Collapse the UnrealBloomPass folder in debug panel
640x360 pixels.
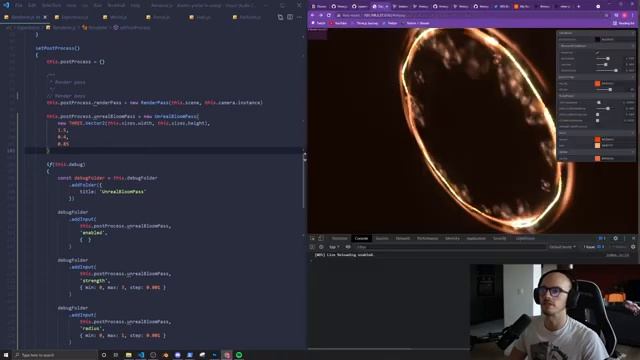click(596, 46)
